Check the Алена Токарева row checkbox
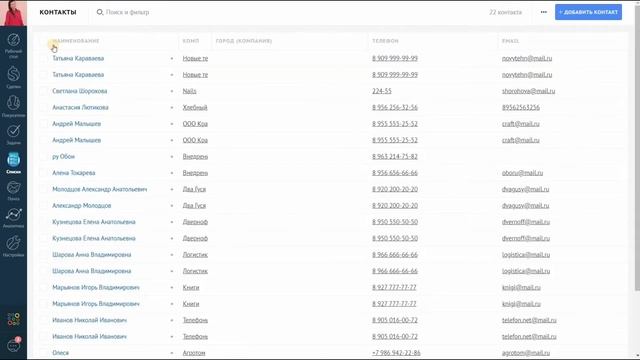640x360 pixels. click(44, 173)
